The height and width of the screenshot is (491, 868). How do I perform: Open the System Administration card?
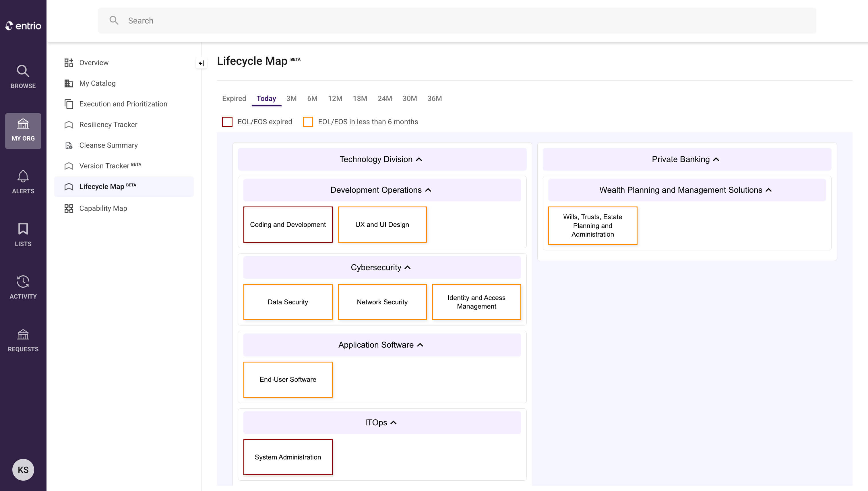click(288, 457)
